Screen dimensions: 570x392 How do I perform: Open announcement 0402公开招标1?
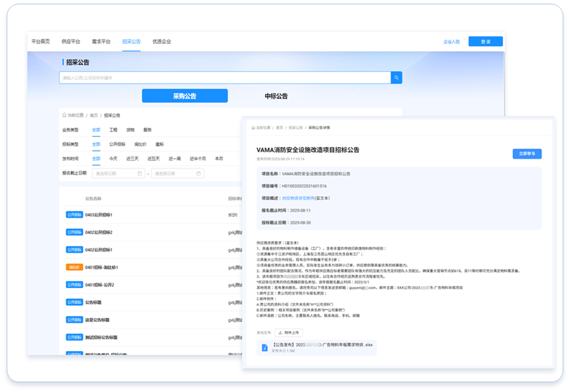(x=99, y=250)
